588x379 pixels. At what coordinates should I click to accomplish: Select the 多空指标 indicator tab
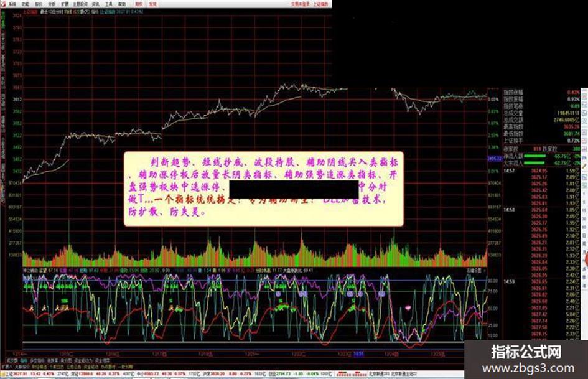[37, 360]
